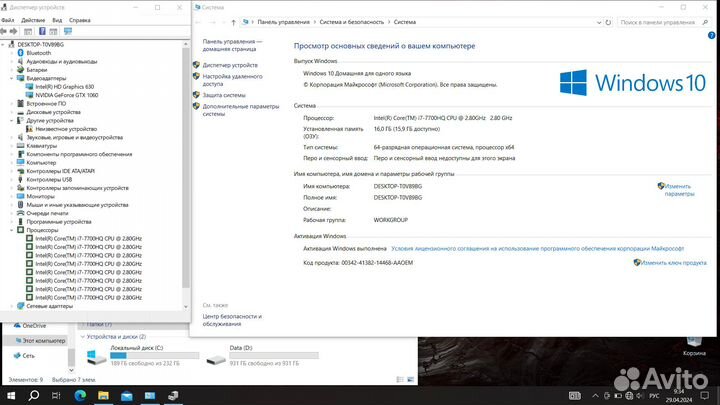
Task: Click the Refresh icon beside the address bar
Action: tap(608, 22)
